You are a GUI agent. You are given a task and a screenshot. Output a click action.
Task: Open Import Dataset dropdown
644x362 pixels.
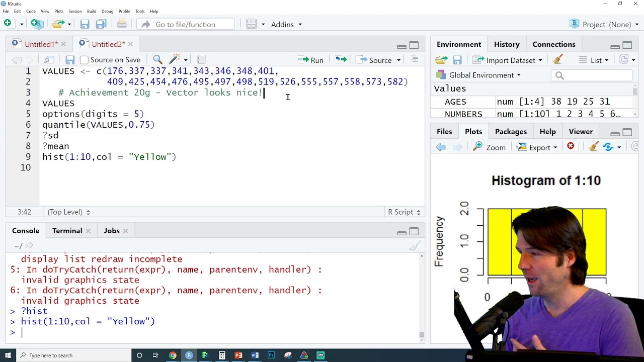pos(507,60)
